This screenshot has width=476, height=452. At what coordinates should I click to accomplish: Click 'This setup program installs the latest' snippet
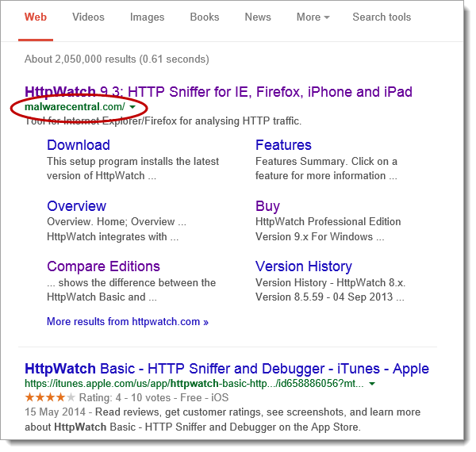(132, 162)
